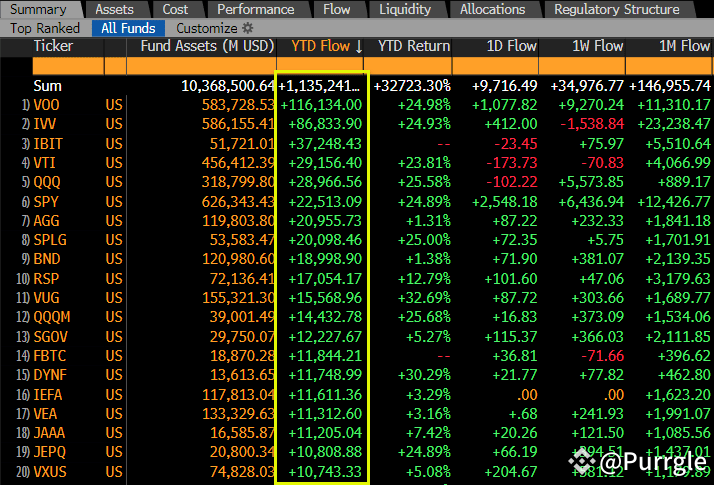The height and width of the screenshot is (485, 714).
Task: Click IEFA 1D flow .00
Action: coord(527,395)
